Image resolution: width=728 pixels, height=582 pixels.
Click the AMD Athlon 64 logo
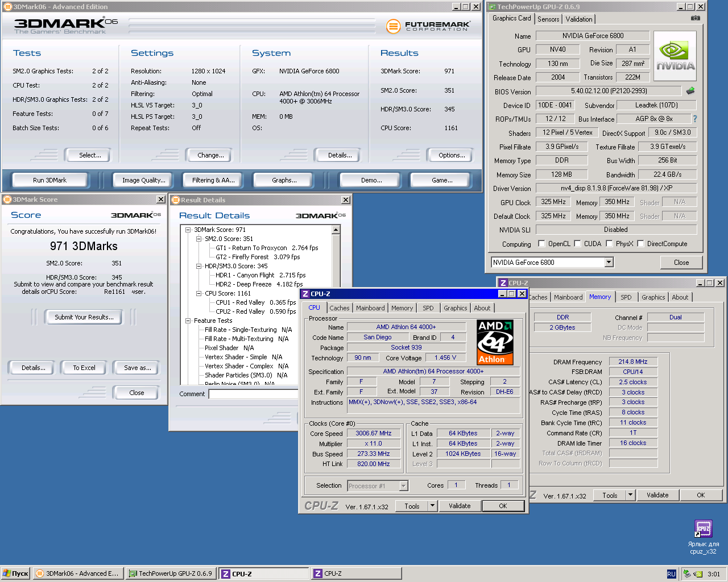click(x=495, y=342)
